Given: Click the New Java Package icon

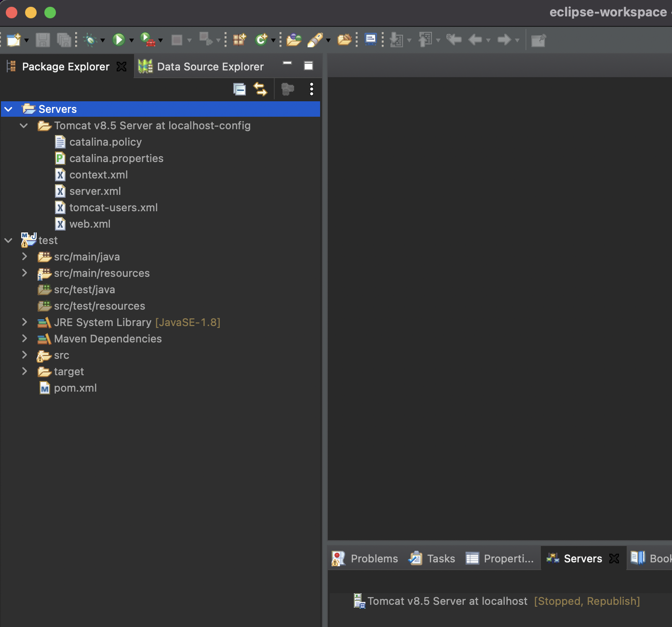Looking at the screenshot, I should (240, 40).
